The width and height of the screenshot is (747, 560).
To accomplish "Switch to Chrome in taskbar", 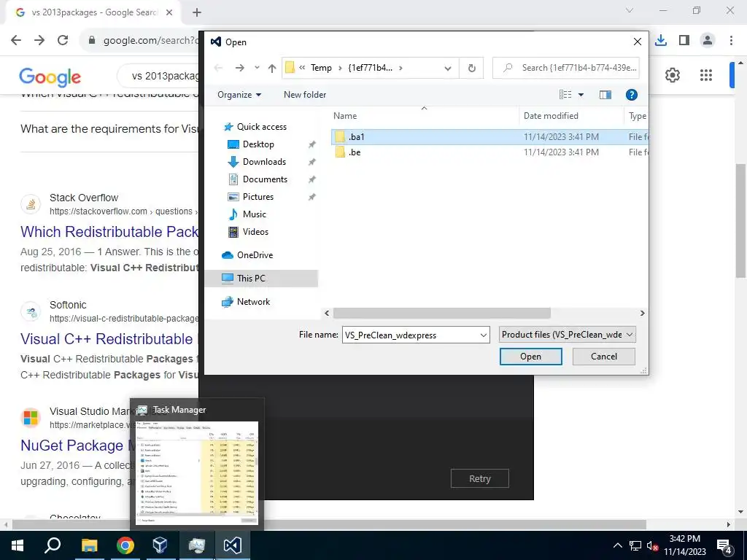I will tap(125, 545).
